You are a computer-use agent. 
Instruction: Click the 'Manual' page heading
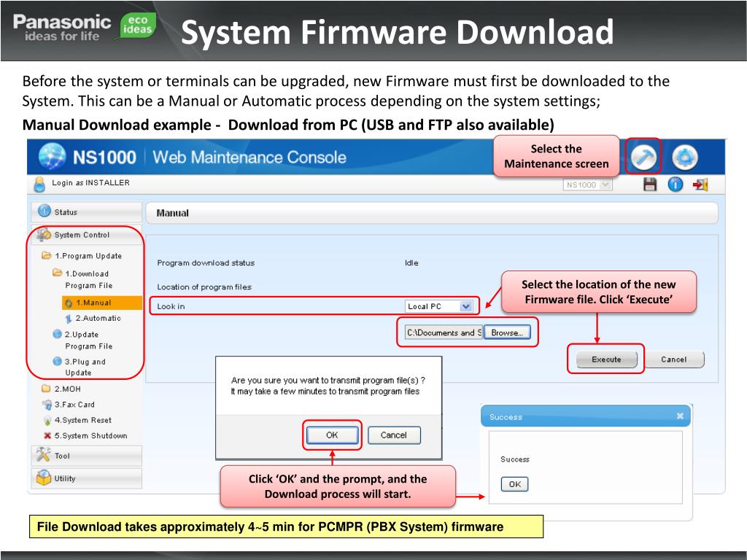pyautogui.click(x=172, y=214)
